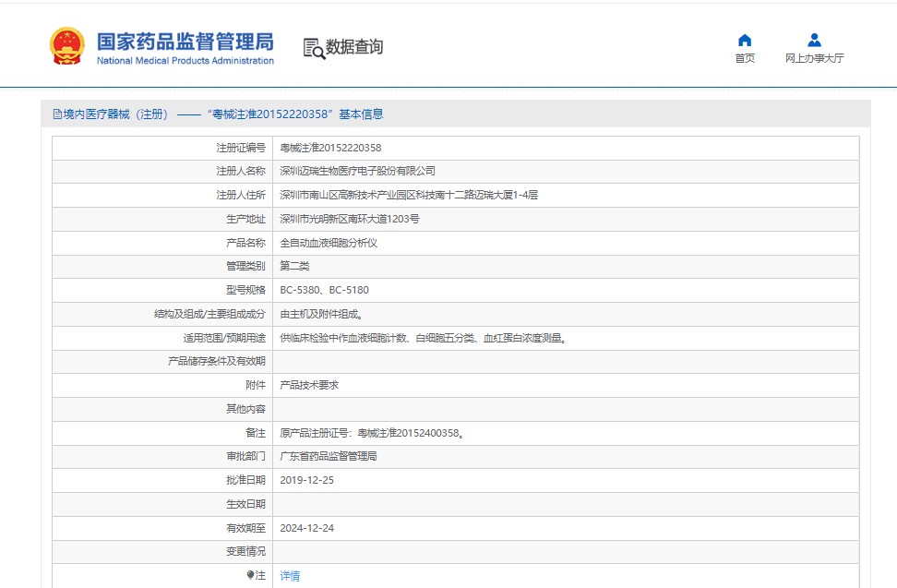Click the home house icon
Image resolution: width=897 pixels, height=588 pixels.
coord(745,40)
